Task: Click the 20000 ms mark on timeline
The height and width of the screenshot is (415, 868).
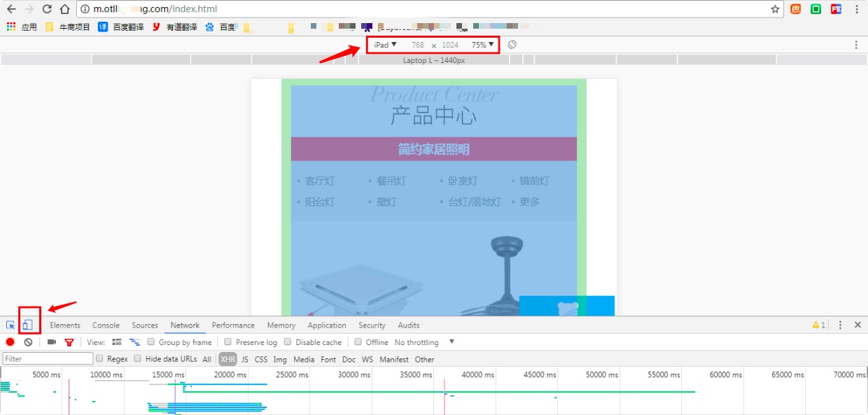Action: tap(230, 374)
